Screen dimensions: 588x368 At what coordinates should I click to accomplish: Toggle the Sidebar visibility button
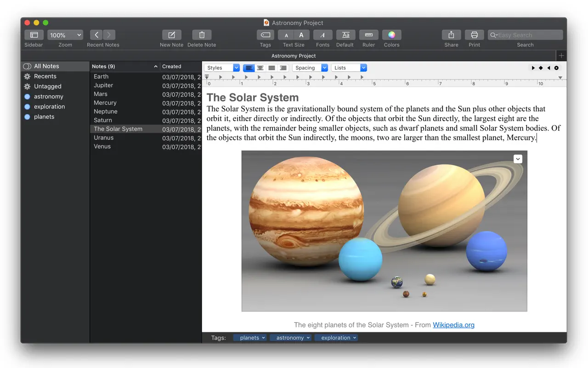34,35
